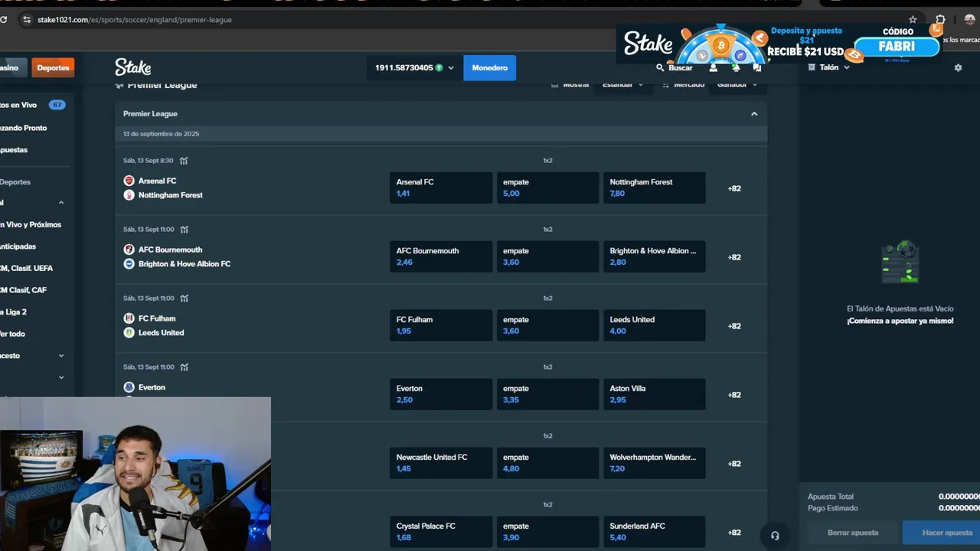Click the stats icon for Everton match
980x551 pixels.
(x=184, y=367)
